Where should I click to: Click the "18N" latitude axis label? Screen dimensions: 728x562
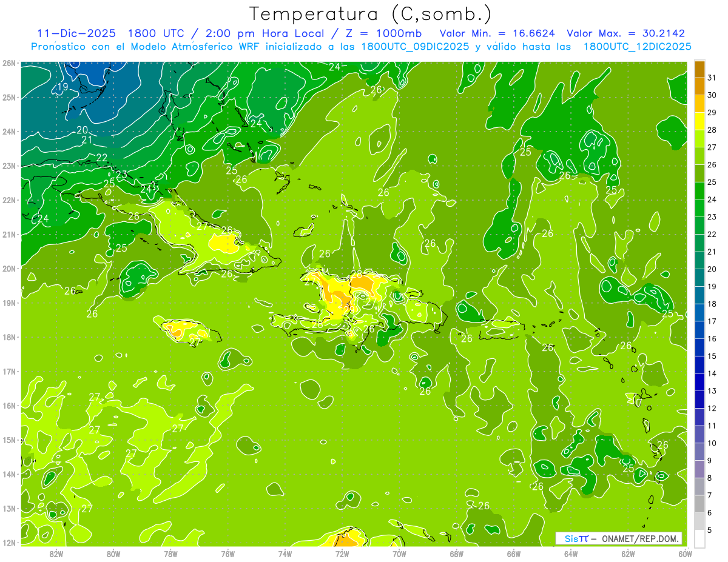[x=8, y=337]
